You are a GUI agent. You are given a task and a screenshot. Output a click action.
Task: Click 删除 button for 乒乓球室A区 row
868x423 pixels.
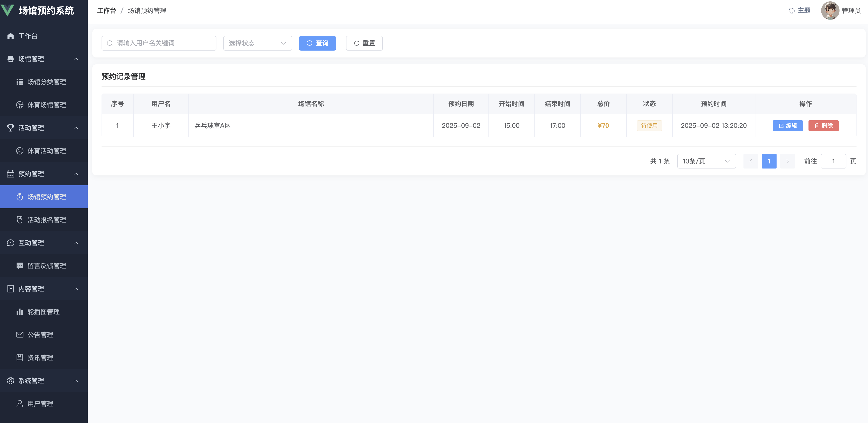(823, 126)
